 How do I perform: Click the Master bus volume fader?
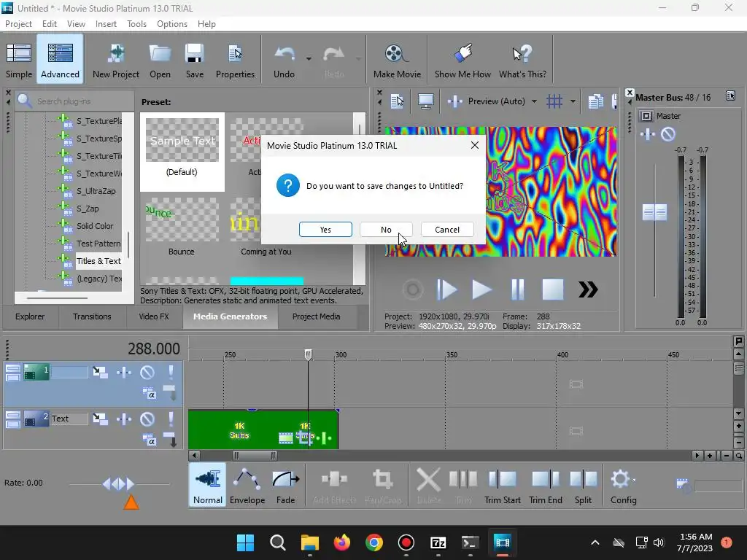pyautogui.click(x=654, y=212)
